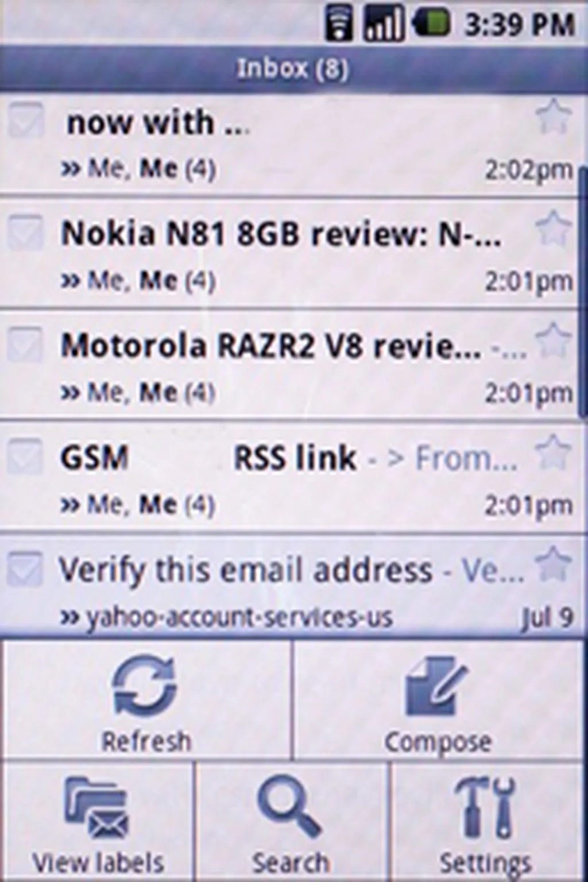This screenshot has height=882, width=588.
Task: Tap the battery indicator in status bar
Action: (x=431, y=24)
